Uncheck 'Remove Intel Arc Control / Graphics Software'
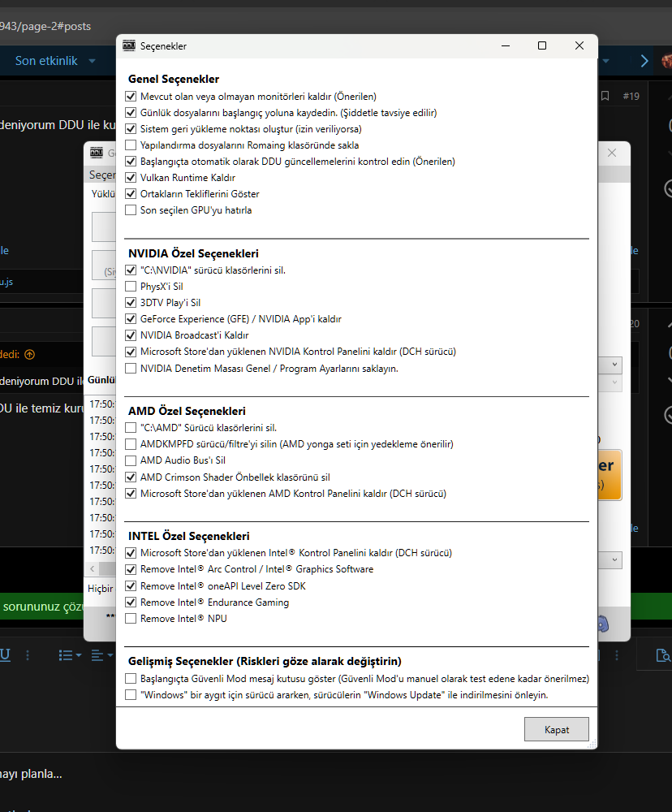The width and height of the screenshot is (672, 812). (131, 569)
